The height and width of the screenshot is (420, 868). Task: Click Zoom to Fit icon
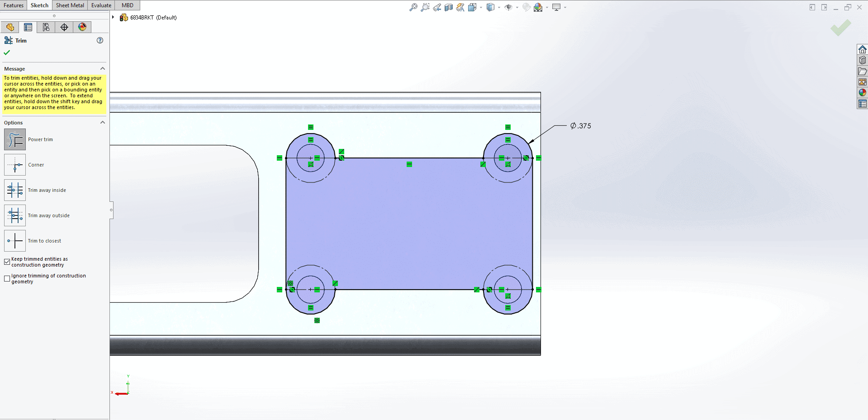click(x=413, y=7)
